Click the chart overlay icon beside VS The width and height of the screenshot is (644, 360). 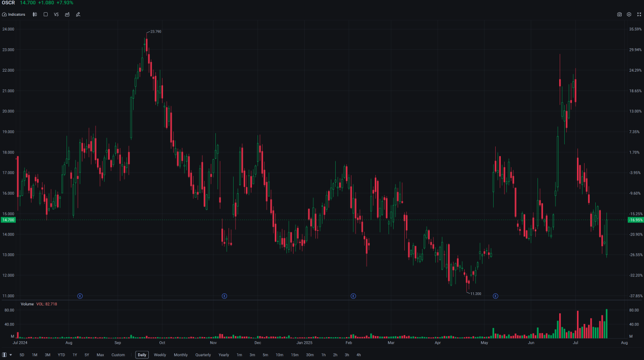tap(67, 14)
